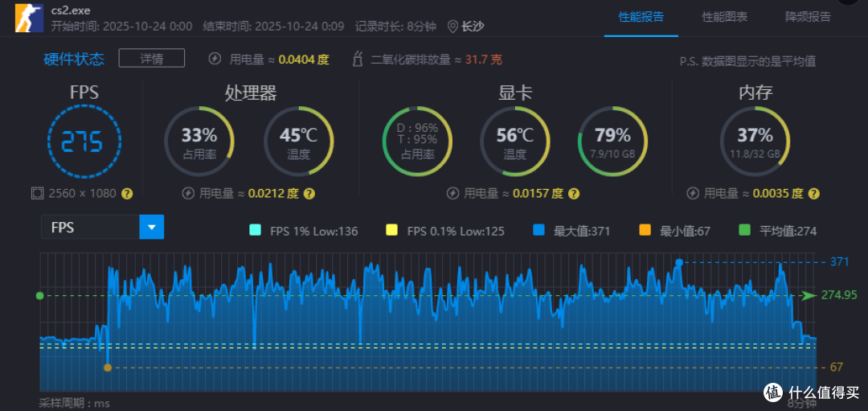Click the 详情 button
Screen dimensions: 868x411
point(152,58)
